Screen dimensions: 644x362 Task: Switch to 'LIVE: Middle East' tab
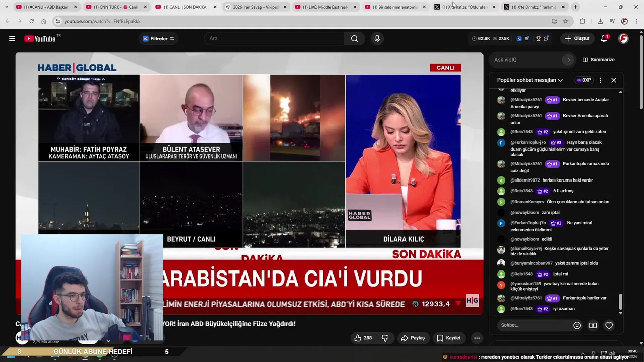point(325,7)
